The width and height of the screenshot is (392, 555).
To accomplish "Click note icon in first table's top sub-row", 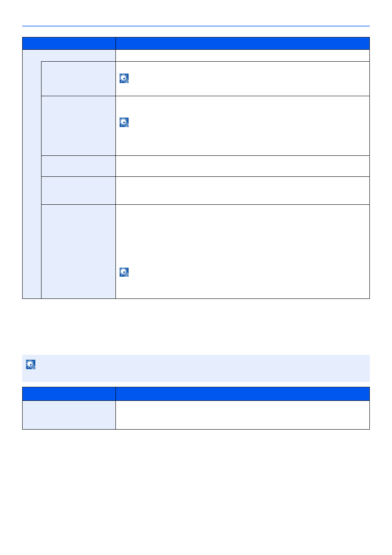I will pyautogui.click(x=124, y=78).
